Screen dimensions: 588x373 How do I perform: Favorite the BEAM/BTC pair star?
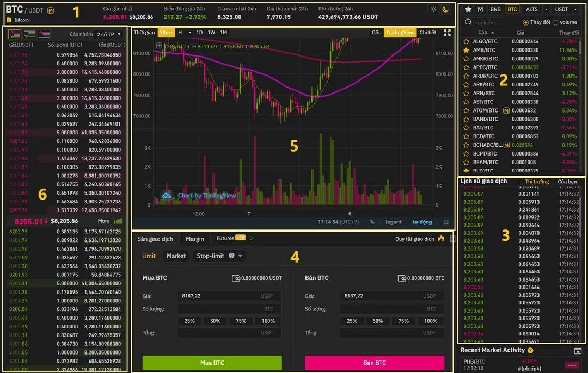(466, 162)
